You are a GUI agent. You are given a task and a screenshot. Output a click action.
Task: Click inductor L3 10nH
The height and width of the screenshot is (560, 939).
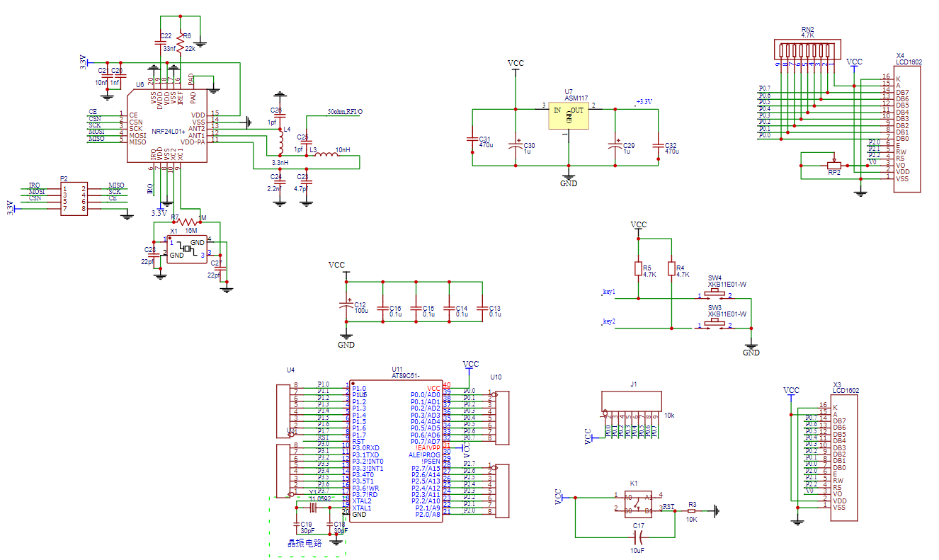pos(328,155)
